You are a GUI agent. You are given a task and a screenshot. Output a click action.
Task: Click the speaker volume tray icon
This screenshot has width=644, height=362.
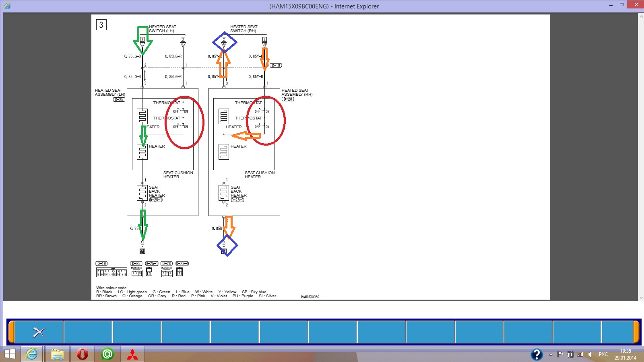(590, 354)
